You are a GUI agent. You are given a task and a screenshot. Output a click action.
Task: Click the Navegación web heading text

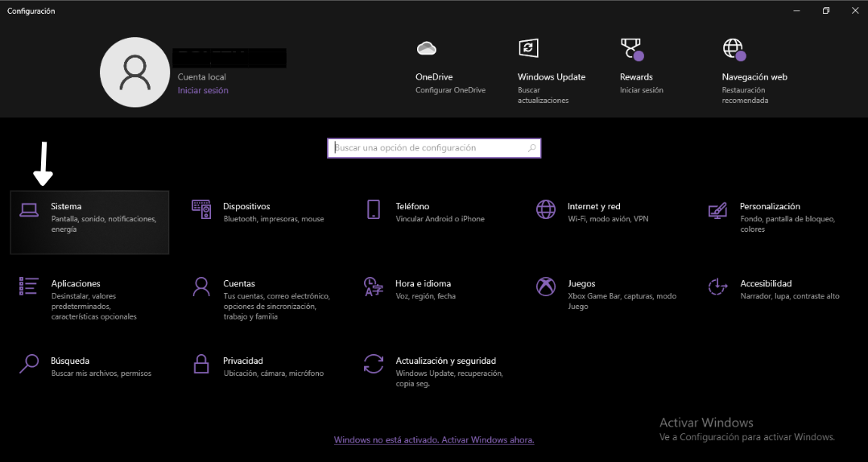(x=754, y=77)
